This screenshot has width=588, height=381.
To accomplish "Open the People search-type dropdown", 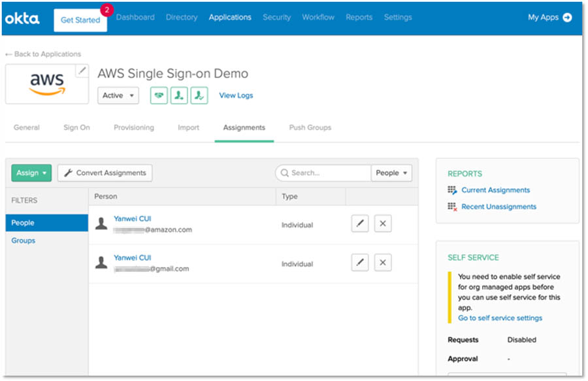I will [x=391, y=173].
